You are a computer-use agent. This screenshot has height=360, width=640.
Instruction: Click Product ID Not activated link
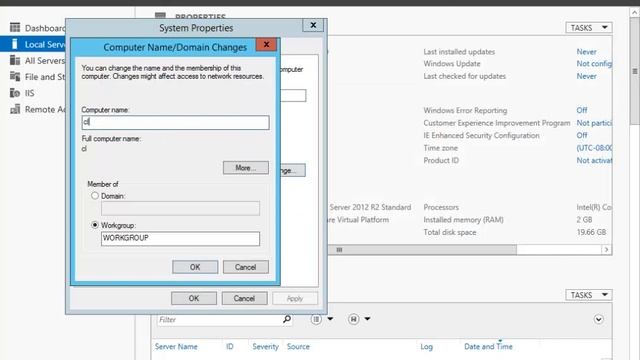coord(594,160)
